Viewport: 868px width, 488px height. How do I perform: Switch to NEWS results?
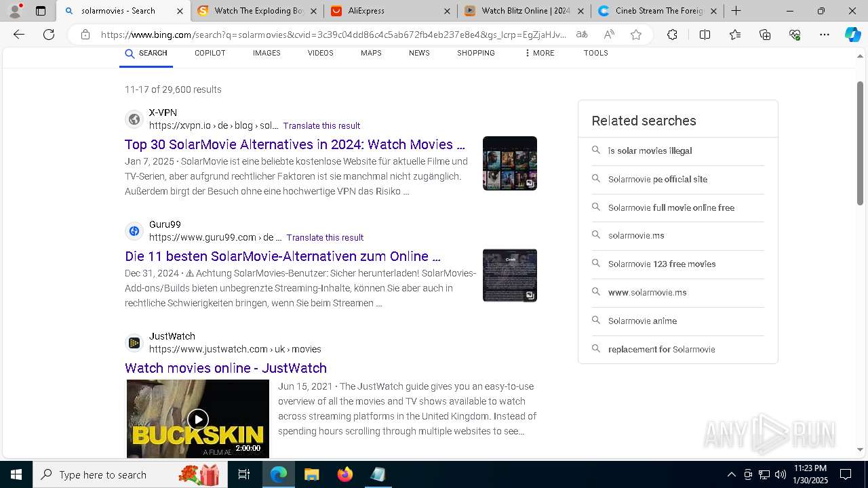[419, 53]
